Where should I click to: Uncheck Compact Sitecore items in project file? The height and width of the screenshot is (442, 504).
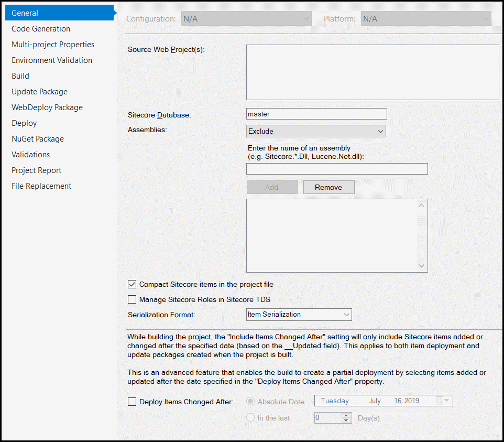point(132,284)
